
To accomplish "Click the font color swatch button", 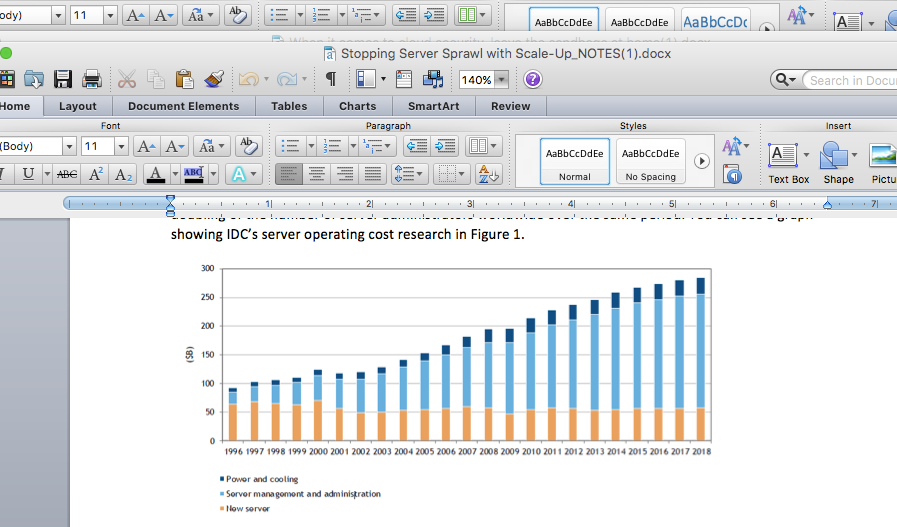I will tap(155, 174).
